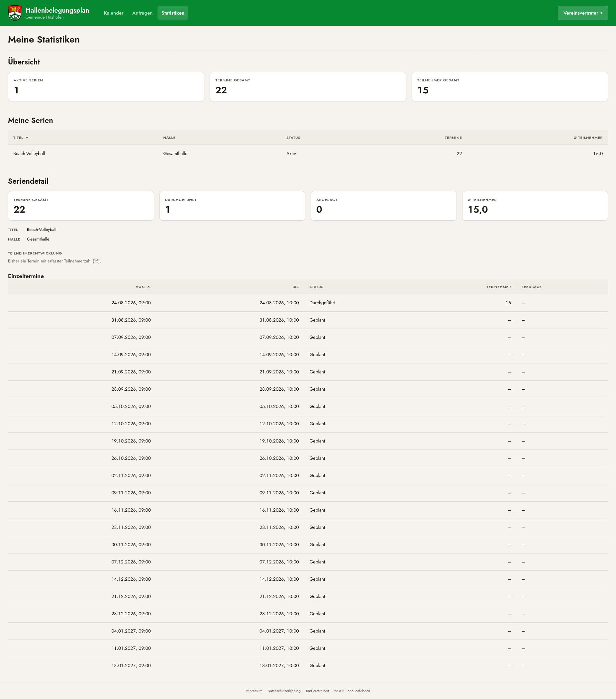Click the Aktiv status cell
Screen dimensions: 616x699
point(291,153)
